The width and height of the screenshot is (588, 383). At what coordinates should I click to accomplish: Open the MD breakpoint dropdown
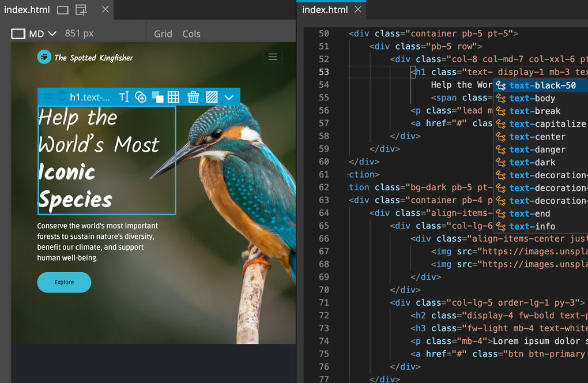tap(52, 34)
